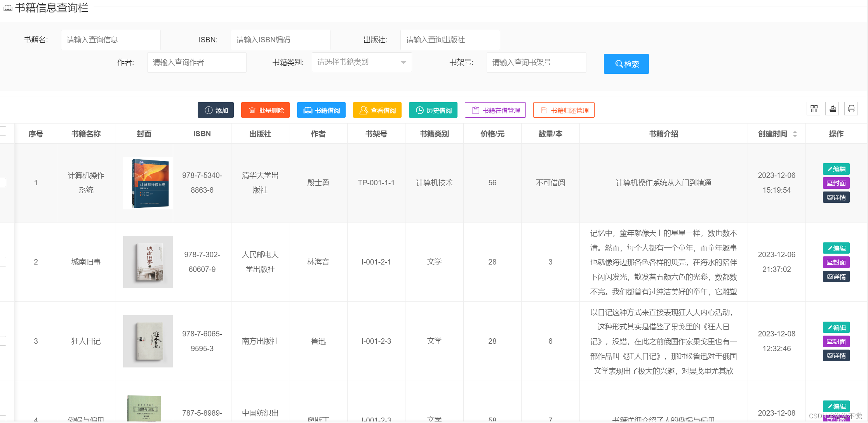Click 编辑 for the 傲慢与偏见 row
The image size is (868, 423).
(x=836, y=406)
